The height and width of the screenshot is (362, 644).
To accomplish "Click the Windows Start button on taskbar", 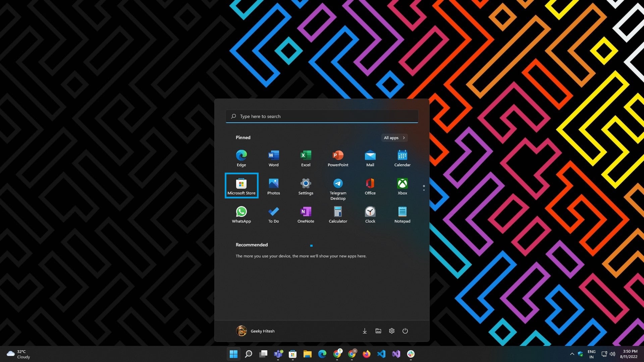I will [x=233, y=354].
